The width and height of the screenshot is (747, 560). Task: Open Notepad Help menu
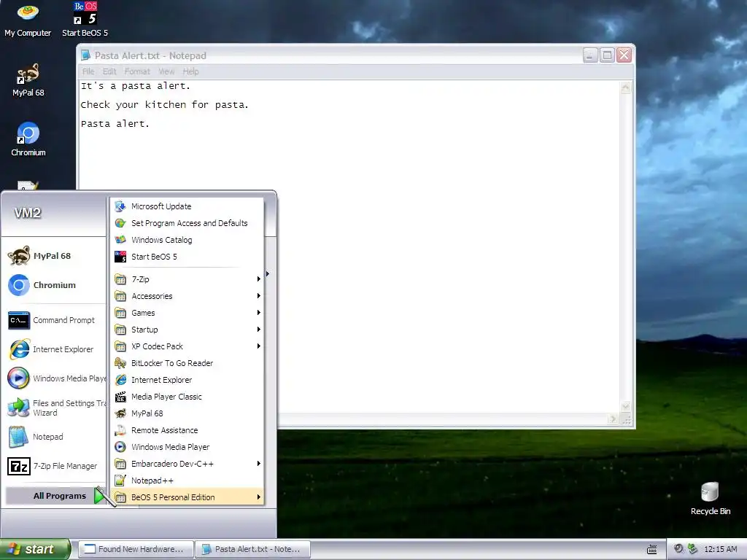pyautogui.click(x=190, y=71)
